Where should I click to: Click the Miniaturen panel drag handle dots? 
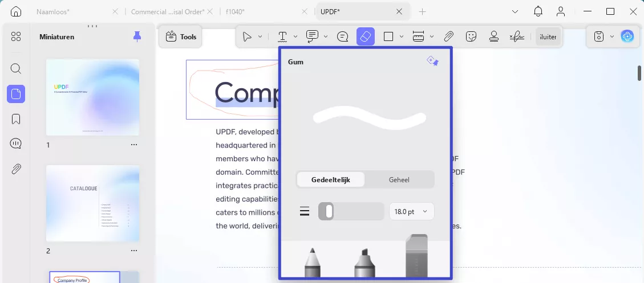click(92, 26)
